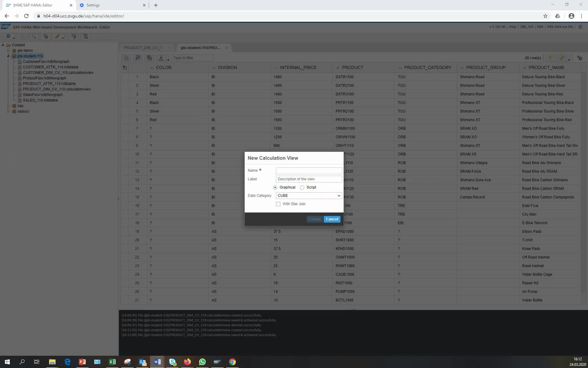
Task: Click the pencil edit toolbar icon
Action: [57, 36]
